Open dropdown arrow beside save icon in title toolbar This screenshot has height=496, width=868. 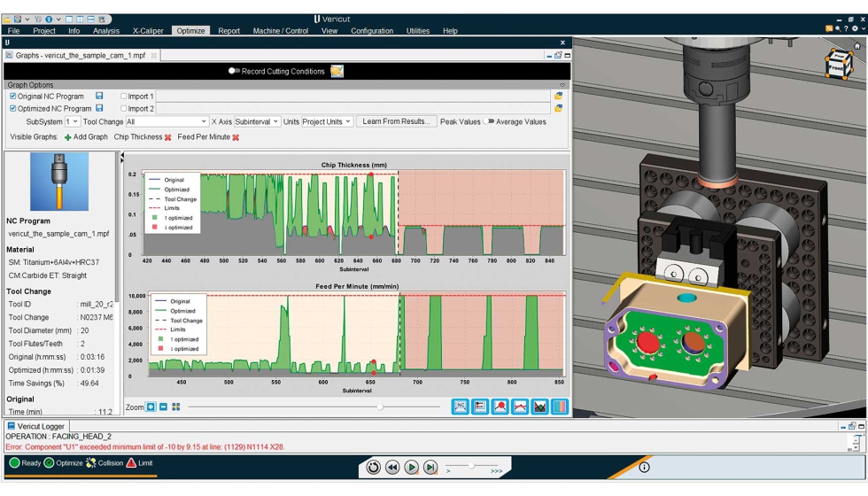tap(27, 19)
